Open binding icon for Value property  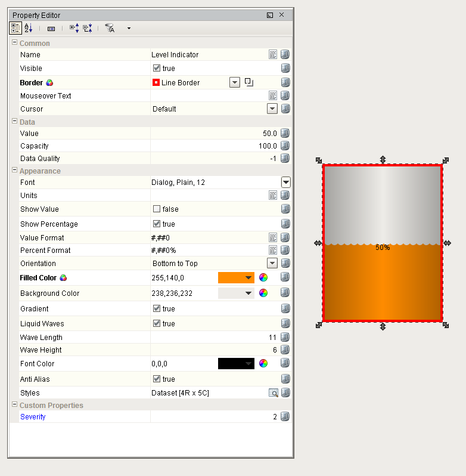click(x=285, y=134)
